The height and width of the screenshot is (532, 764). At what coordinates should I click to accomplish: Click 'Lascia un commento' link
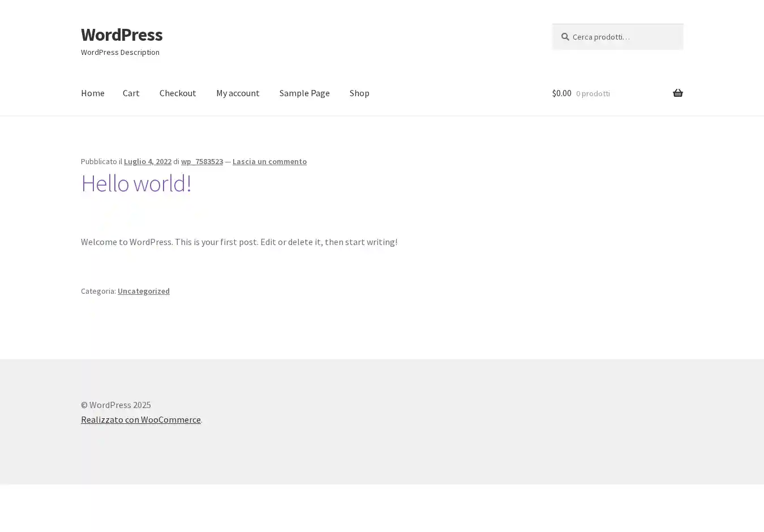point(269,161)
